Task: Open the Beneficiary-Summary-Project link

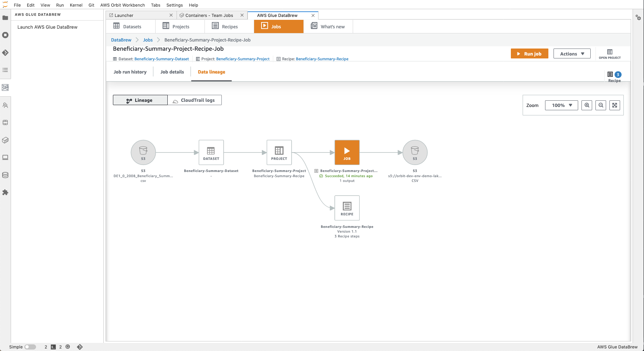Action: 243,59
